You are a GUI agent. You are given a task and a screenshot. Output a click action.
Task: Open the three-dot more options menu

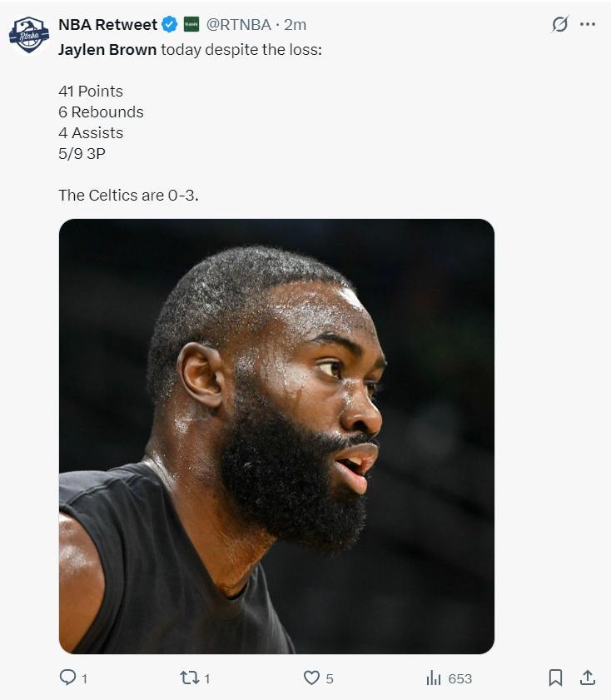588,24
